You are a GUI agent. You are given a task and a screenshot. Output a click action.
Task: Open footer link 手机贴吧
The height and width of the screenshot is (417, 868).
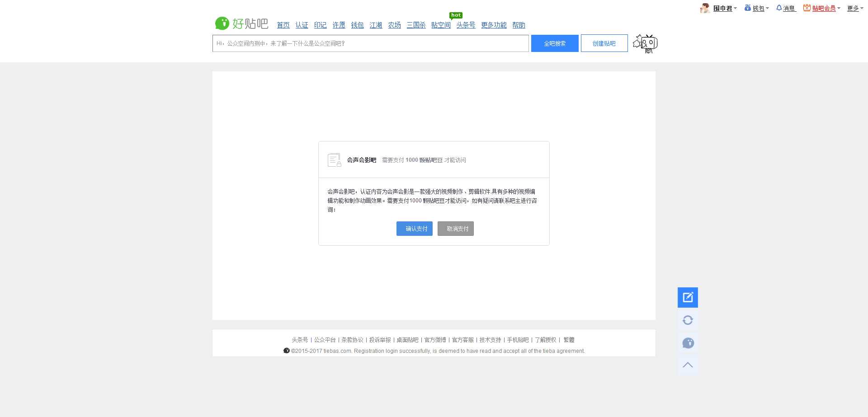518,340
